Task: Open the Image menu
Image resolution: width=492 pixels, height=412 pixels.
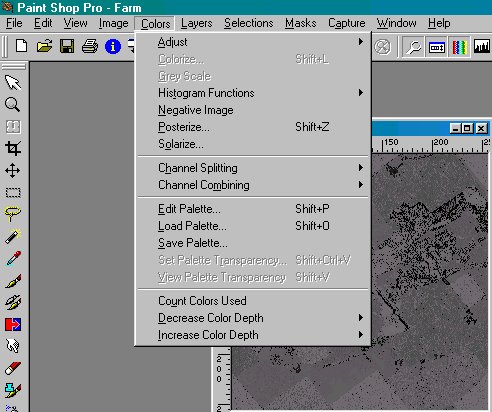Action: [x=113, y=23]
